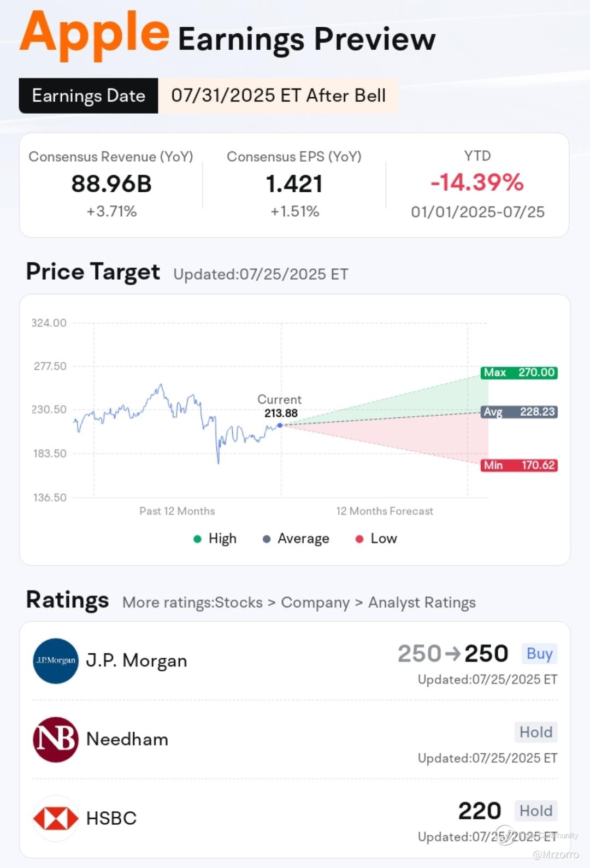
Task: Click the J.P. Morgan Buy rating badge
Action: click(x=539, y=654)
